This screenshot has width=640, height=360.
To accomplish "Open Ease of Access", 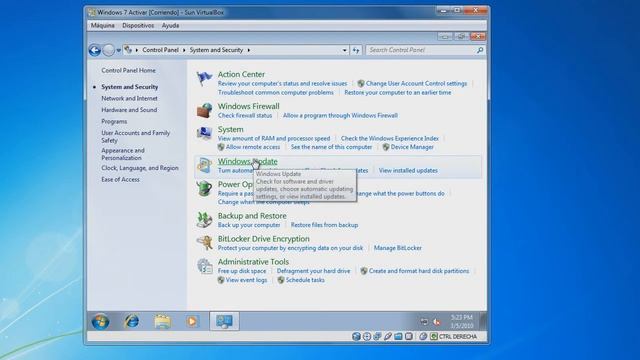I will [120, 179].
